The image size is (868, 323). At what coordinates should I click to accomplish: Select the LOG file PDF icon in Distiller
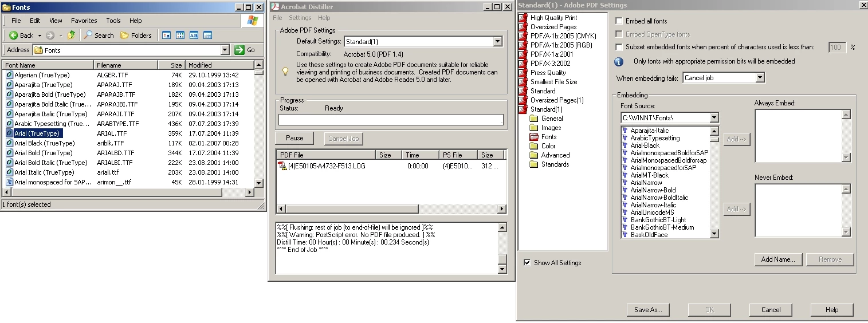pos(282,166)
